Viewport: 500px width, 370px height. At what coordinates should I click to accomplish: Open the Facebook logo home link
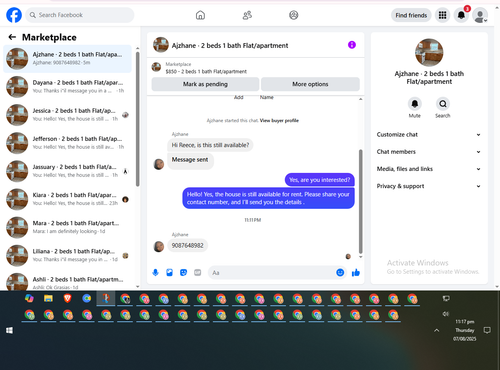[14, 15]
